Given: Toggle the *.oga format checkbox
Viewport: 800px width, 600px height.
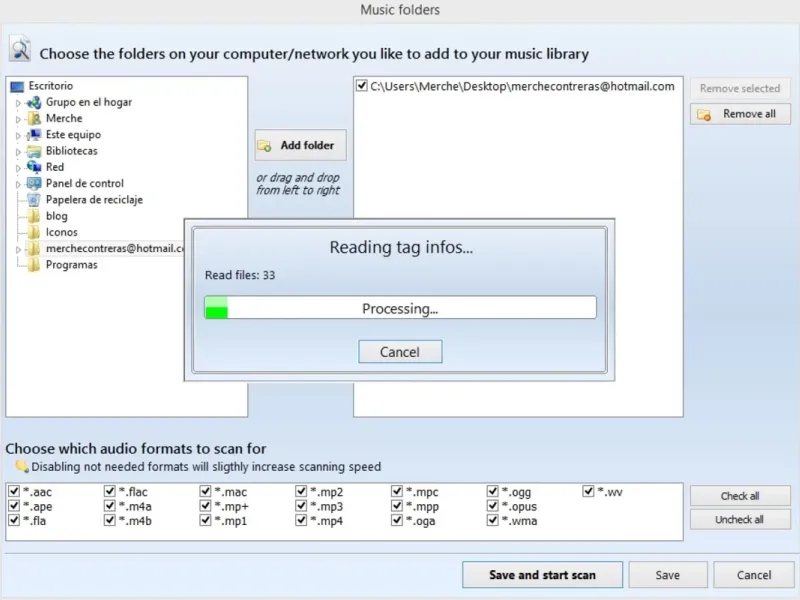Looking at the screenshot, I should coord(397,520).
